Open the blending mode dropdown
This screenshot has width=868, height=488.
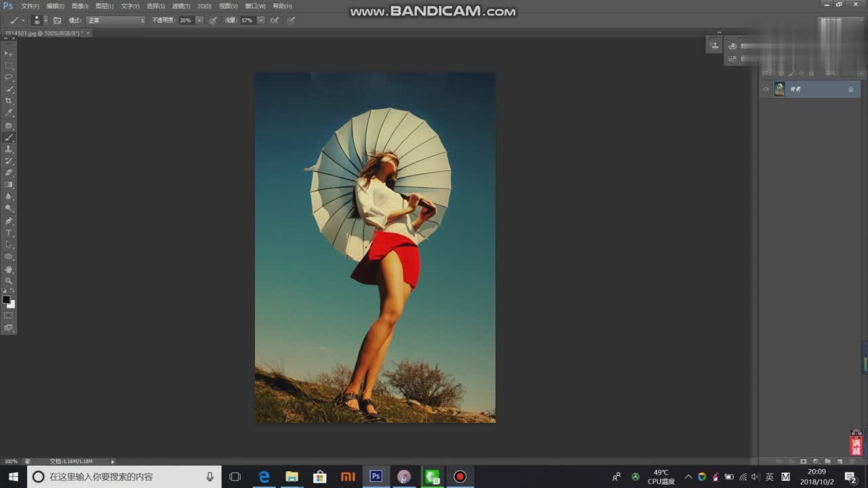(115, 20)
